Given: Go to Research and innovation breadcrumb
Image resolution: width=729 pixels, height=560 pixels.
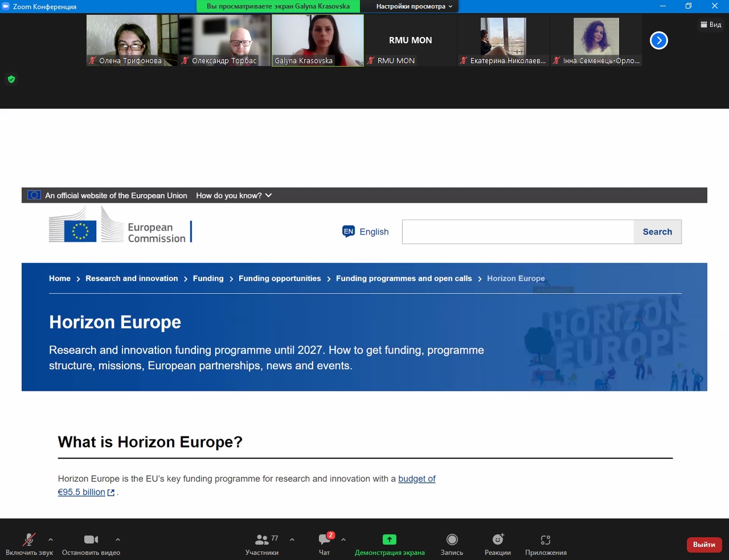Looking at the screenshot, I should [132, 278].
